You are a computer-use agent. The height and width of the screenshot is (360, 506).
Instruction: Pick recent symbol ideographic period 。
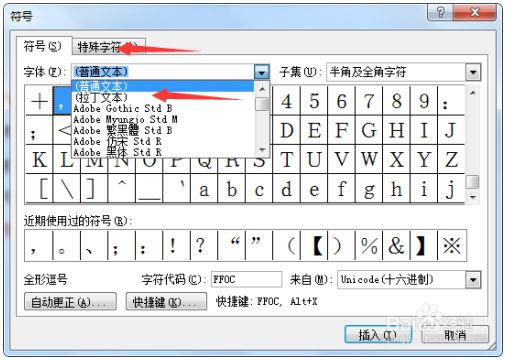pyautogui.click(x=66, y=246)
